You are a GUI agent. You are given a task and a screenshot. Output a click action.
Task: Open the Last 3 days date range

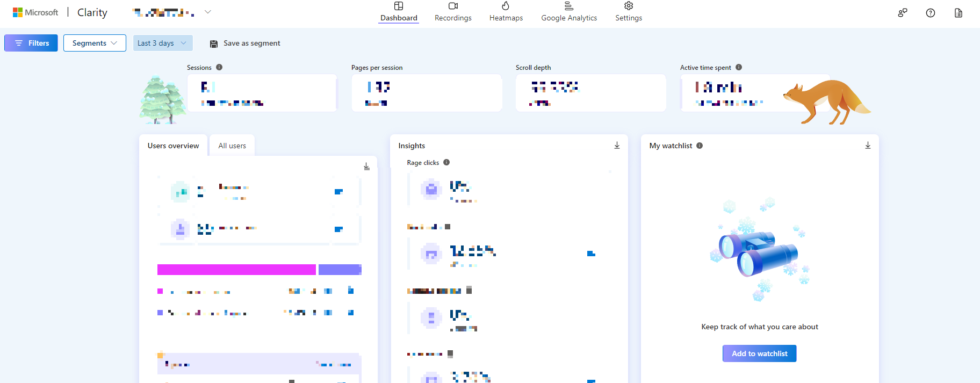click(163, 43)
